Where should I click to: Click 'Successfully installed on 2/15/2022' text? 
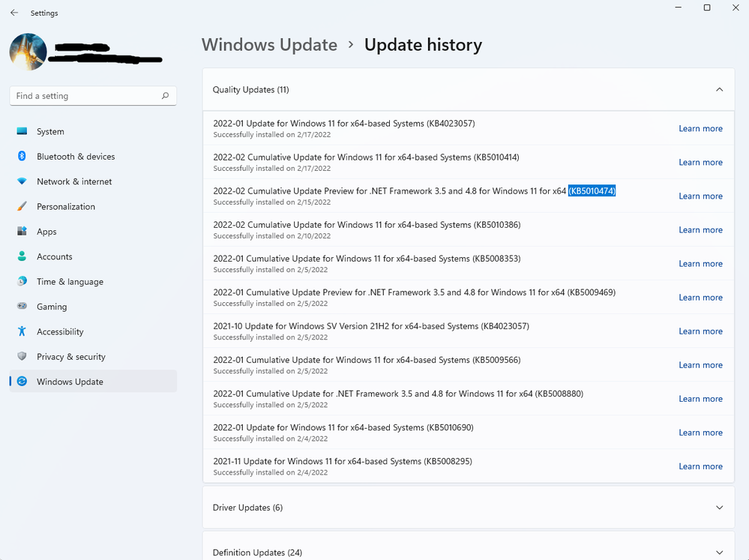tap(272, 202)
